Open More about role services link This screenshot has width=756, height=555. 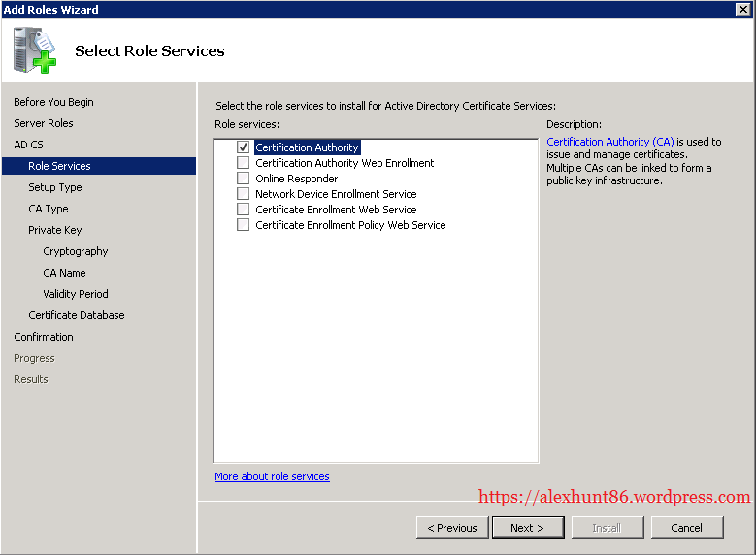(272, 476)
